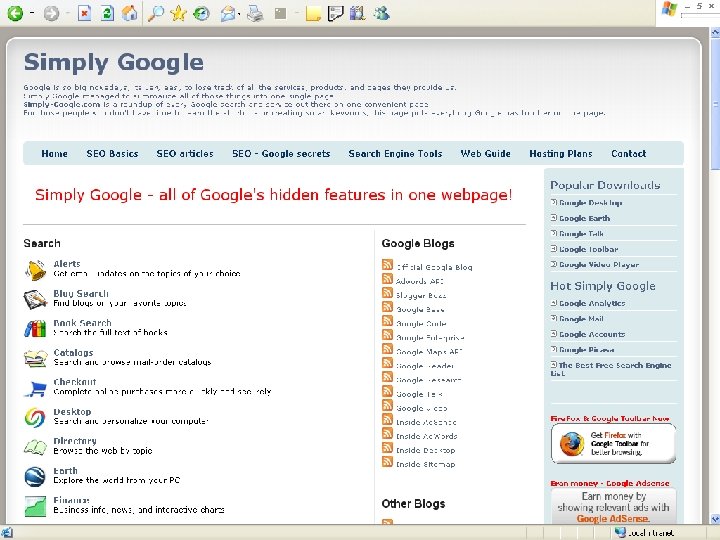Viewport: 720px width, 540px height.
Task: Click RSS icon beside Inside AdSense
Action: 388,420
